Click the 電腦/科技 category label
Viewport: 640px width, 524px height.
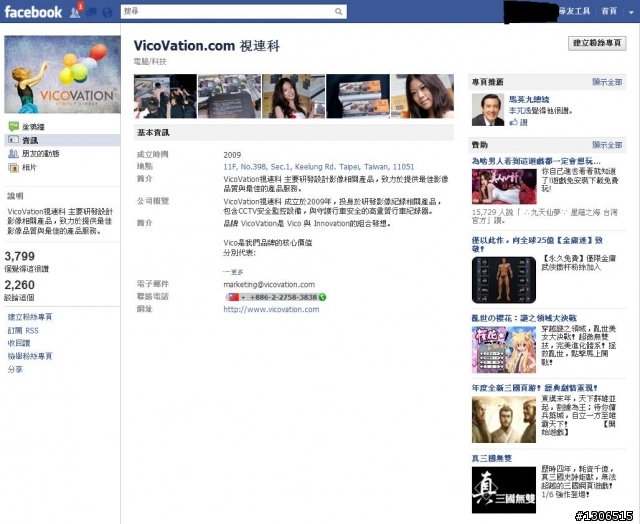pyautogui.click(x=150, y=62)
